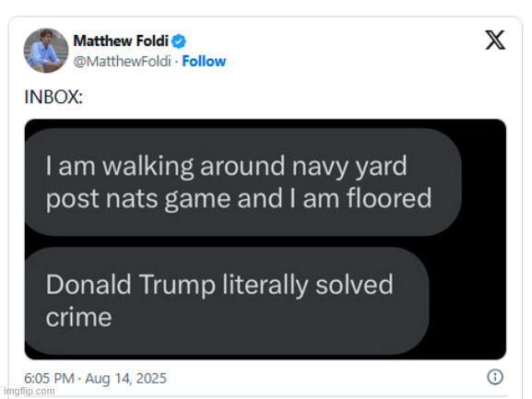This screenshot has height=399, width=532.
Task: Click the words Donald Trump in message
Action: click(x=131, y=285)
